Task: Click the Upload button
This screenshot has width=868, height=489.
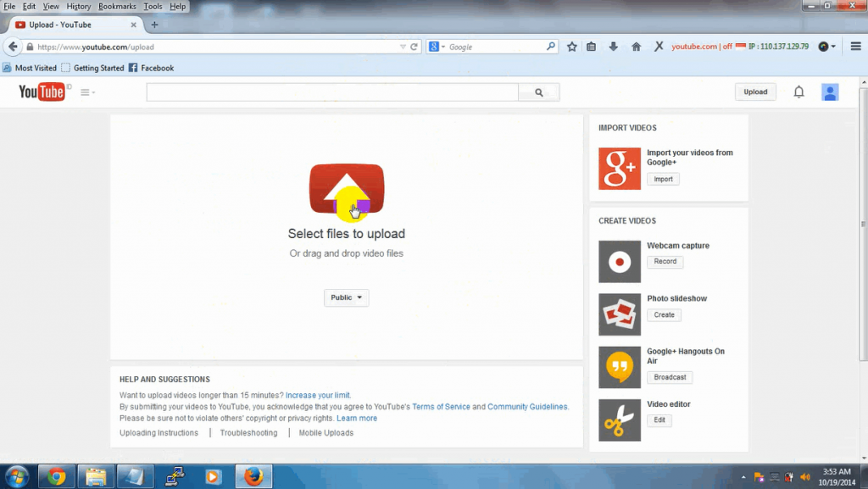Action: click(754, 92)
